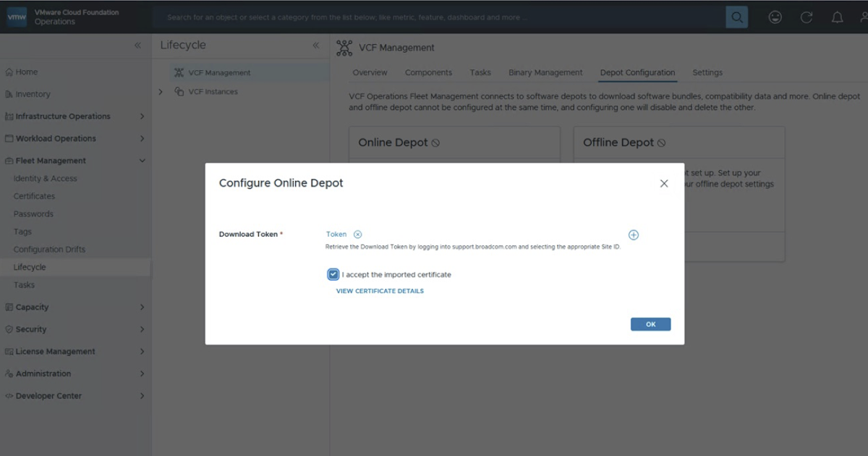Collapse Fleet Management section
868x456 pixels.
(142, 161)
